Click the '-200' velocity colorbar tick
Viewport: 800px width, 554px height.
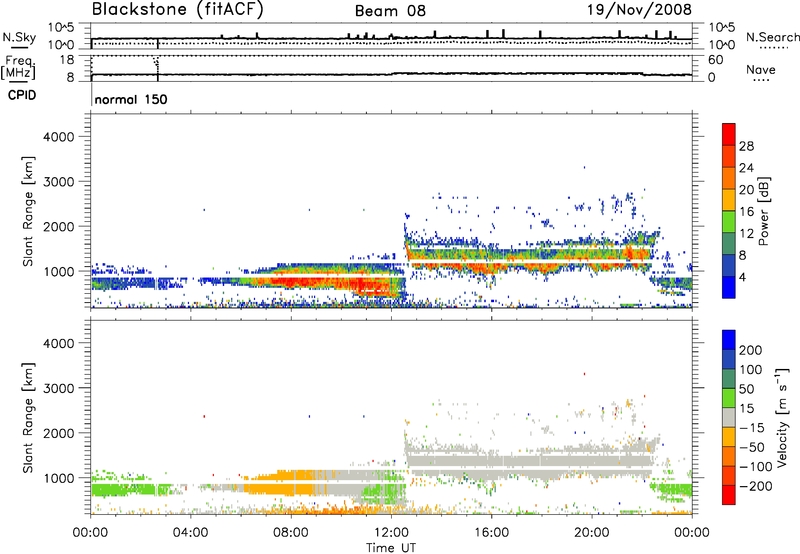[755, 486]
